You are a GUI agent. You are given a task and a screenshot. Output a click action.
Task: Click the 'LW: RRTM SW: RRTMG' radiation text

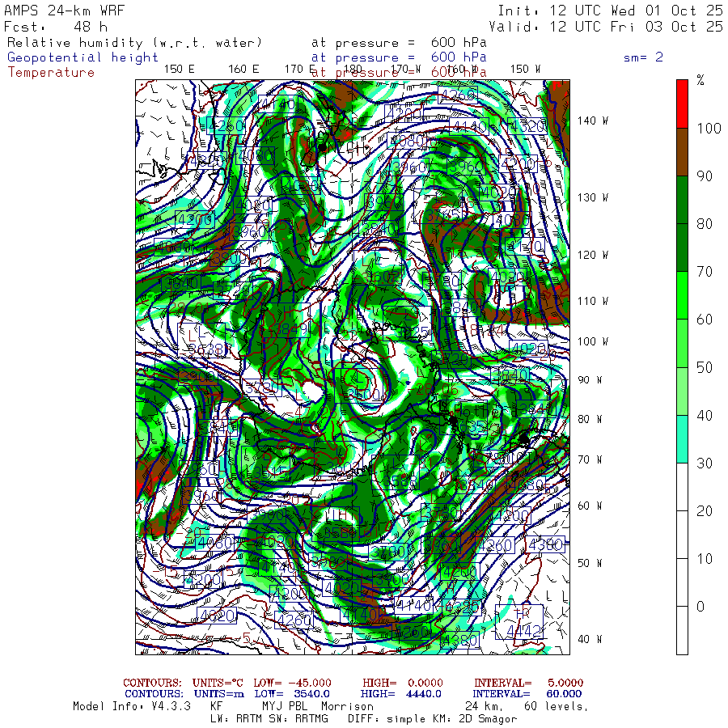click(269, 719)
